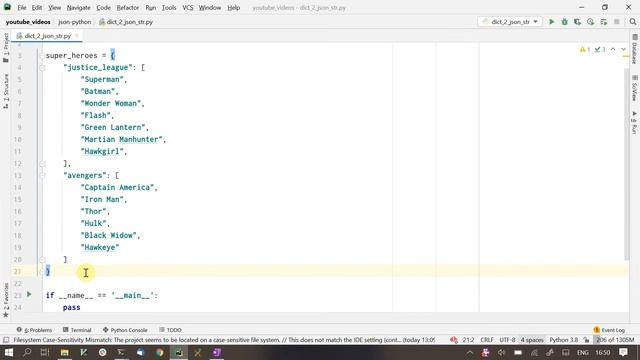The width and height of the screenshot is (640, 360).
Task: Toggle read-only lock icon in status bar
Action: click(x=586, y=340)
